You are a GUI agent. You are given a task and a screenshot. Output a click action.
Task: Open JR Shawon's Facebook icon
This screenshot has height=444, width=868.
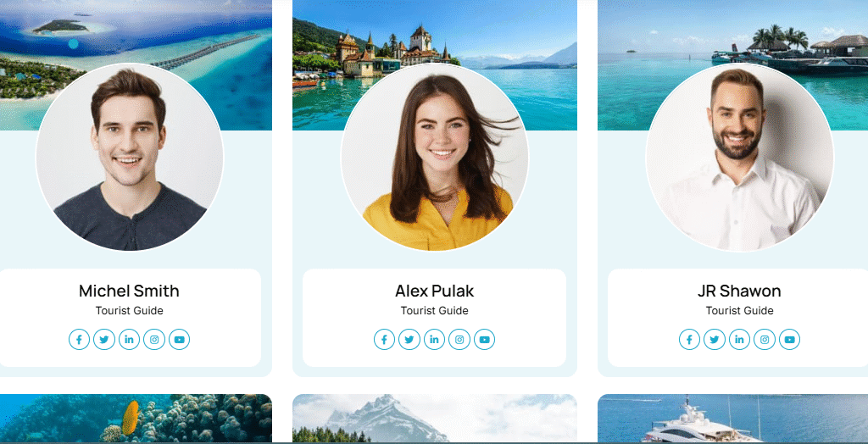point(689,340)
